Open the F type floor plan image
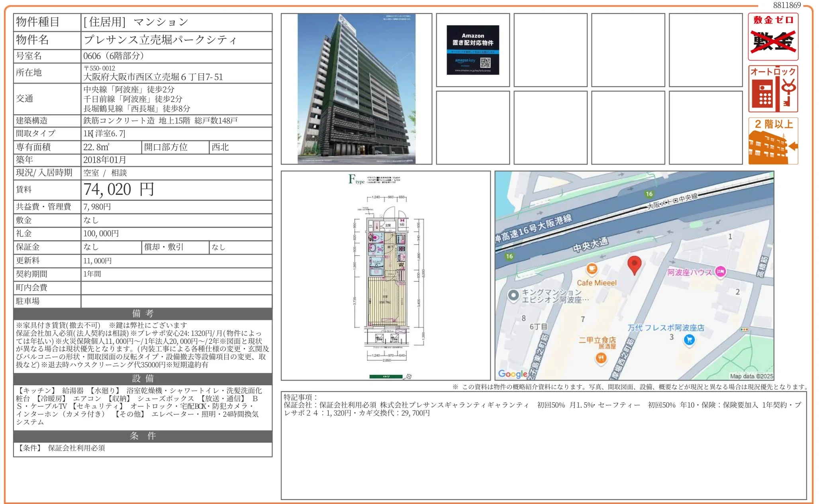 (385, 276)
